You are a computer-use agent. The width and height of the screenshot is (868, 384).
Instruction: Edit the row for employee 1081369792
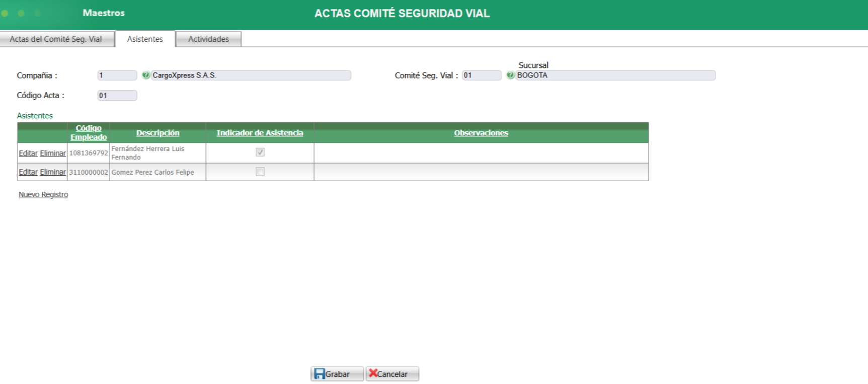pos(28,153)
